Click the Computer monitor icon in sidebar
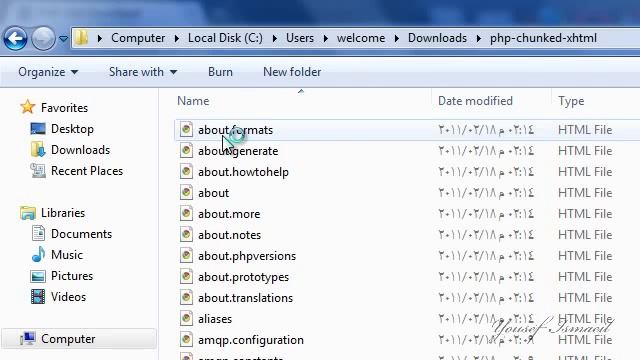 tap(28, 339)
